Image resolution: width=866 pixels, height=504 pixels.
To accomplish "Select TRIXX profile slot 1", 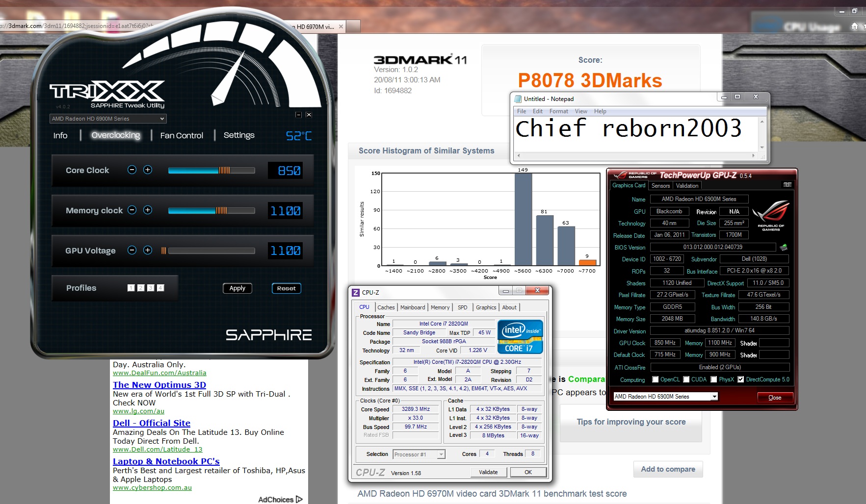I will point(131,288).
